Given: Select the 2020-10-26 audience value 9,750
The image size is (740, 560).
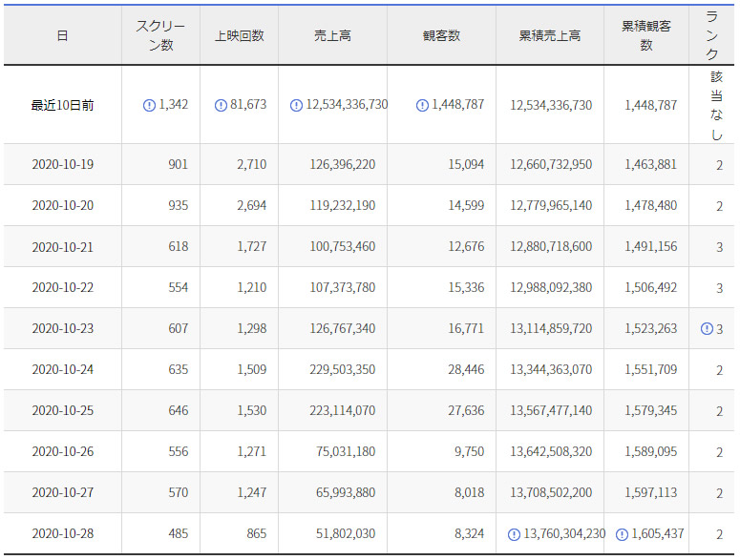Looking at the screenshot, I should point(467,452).
